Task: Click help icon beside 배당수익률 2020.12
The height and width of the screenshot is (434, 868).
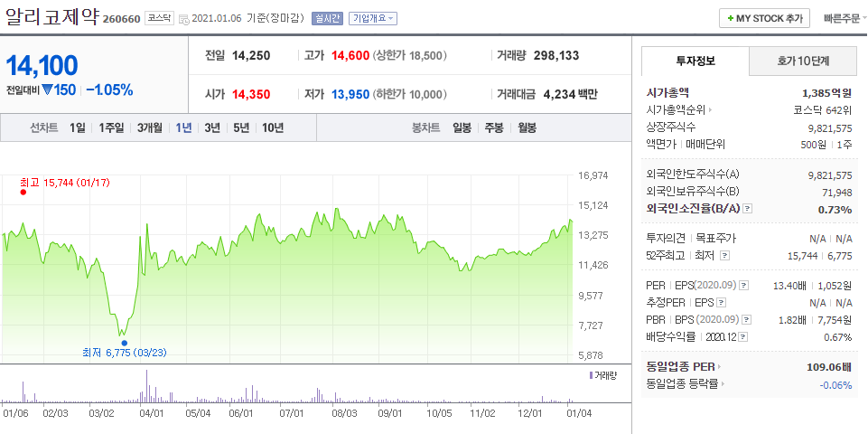Action: 742,337
